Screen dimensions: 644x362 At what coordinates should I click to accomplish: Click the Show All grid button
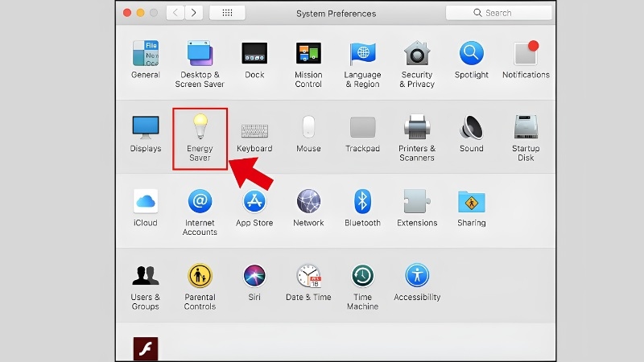(x=227, y=13)
